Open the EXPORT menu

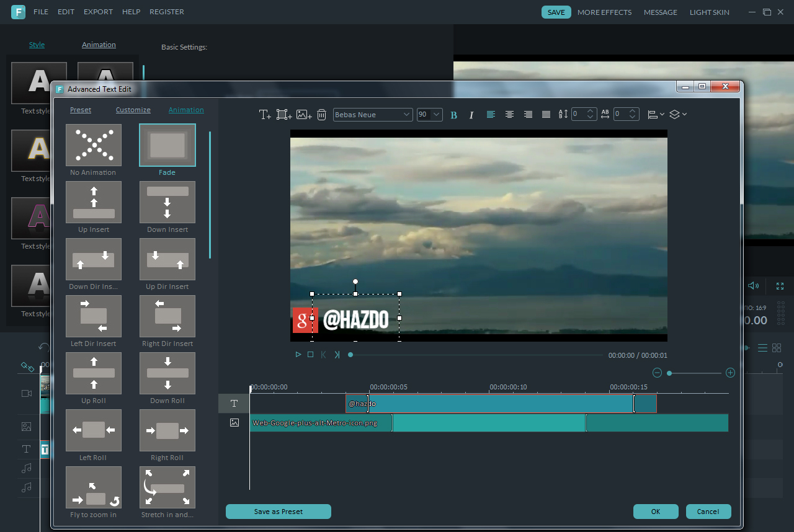[x=98, y=12]
